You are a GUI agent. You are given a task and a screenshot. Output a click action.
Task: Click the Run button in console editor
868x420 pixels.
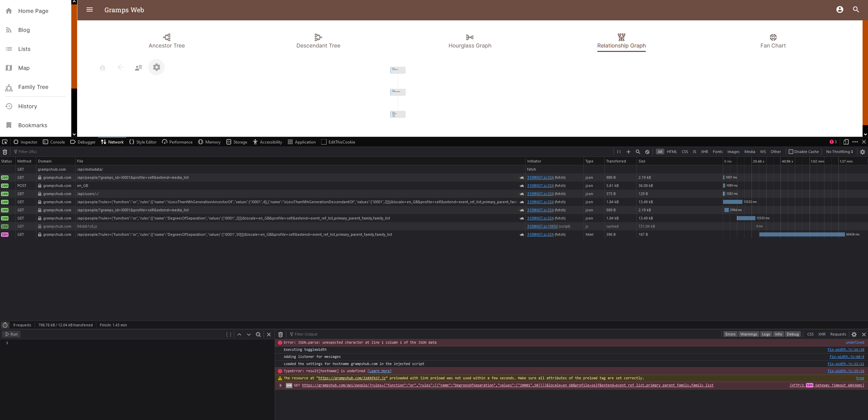tap(12, 335)
